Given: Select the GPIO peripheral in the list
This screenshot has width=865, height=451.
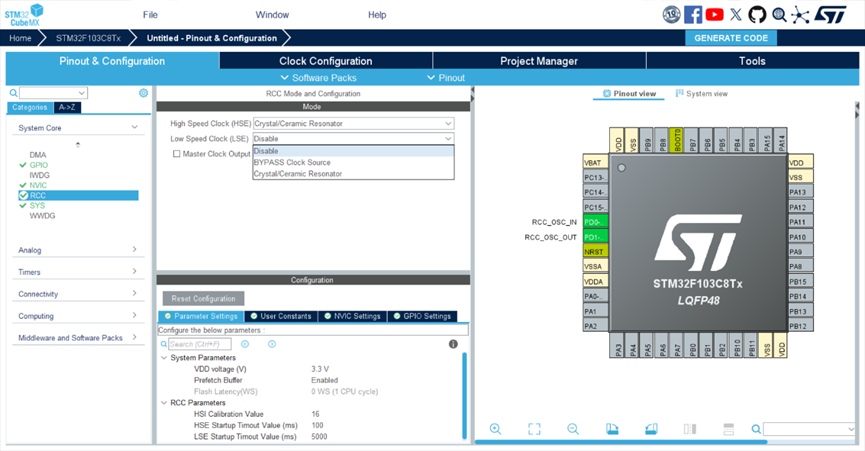Looking at the screenshot, I should tap(39, 165).
